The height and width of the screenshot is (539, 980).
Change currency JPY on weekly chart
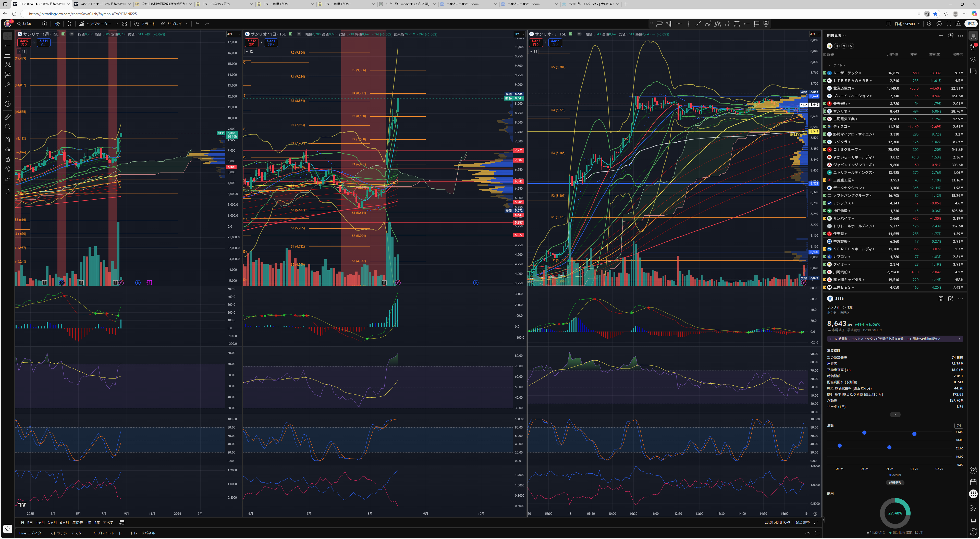(233, 34)
